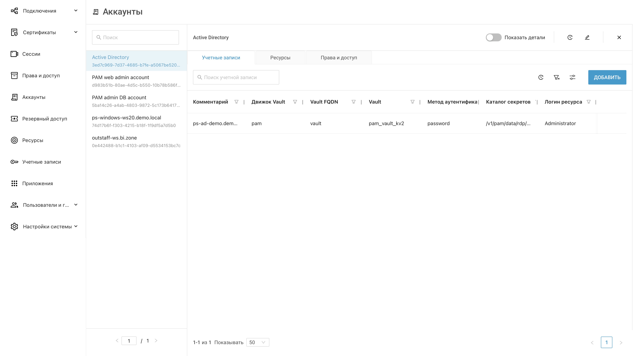
Task: Open Сессии in the sidebar
Action: [31, 54]
